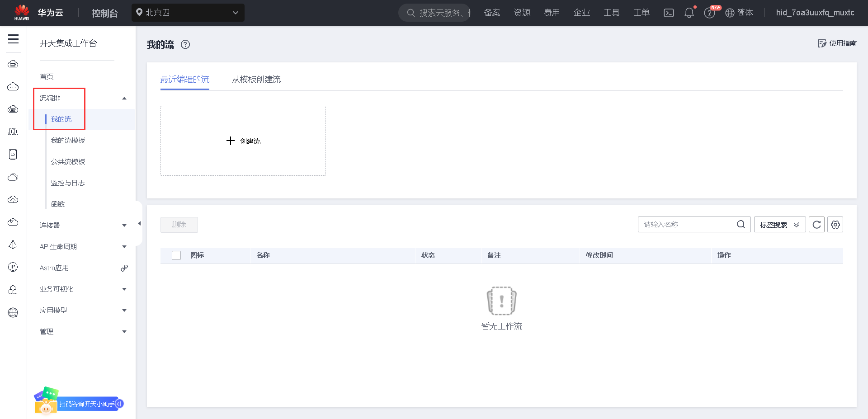Expand the API生命周期 menu section

124,247
